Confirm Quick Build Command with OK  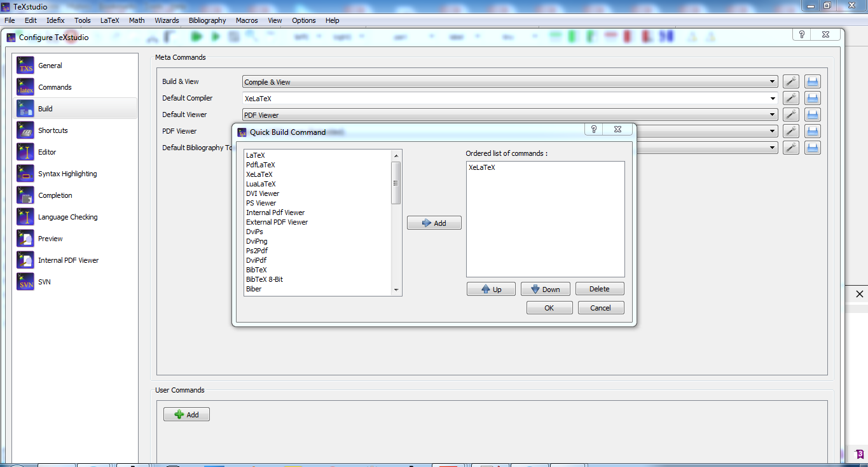point(549,308)
